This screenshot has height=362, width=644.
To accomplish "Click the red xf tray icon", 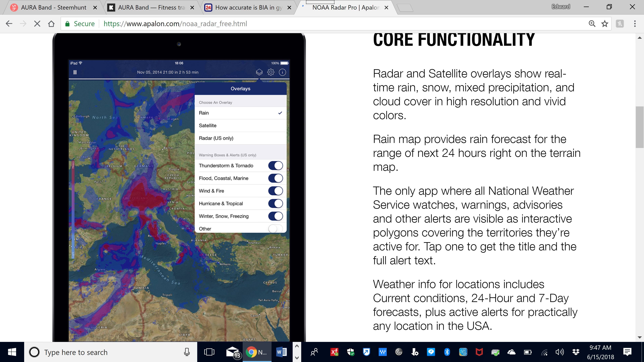I will tap(334, 352).
